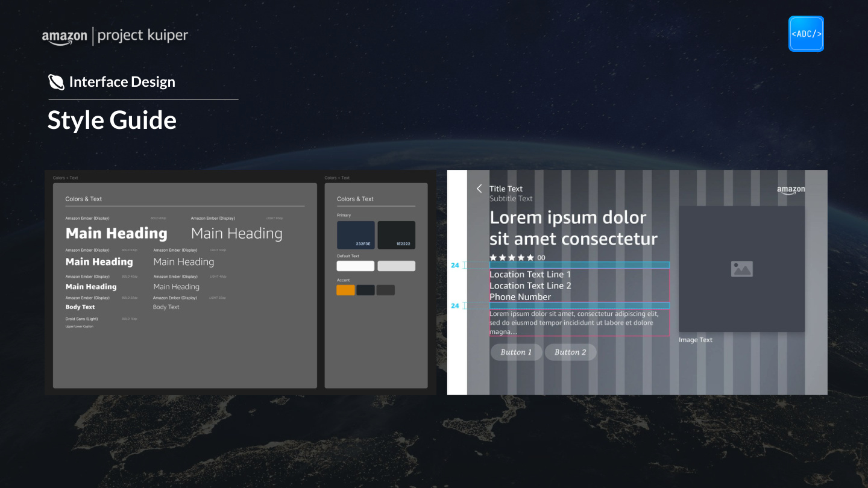Click the large gray image card
This screenshot has height=488, width=868.
coord(742,269)
